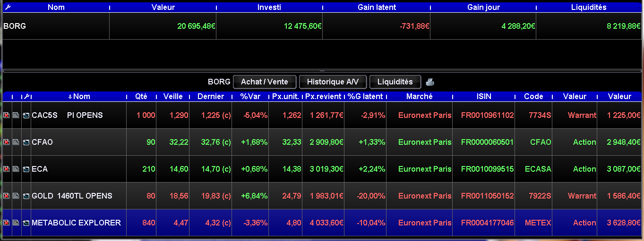Viewport: 644px width, 241px height.
Task: Delete METABOLIC EXPLORER with its red X icon
Action: pos(7,223)
